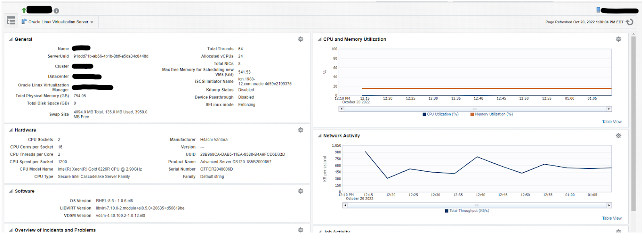Open Network Activity gear menu
The image size is (644, 237).
click(x=618, y=136)
